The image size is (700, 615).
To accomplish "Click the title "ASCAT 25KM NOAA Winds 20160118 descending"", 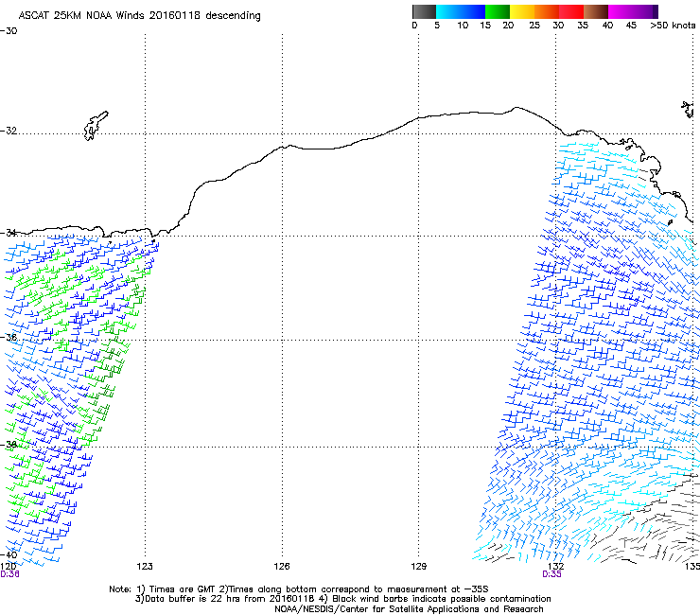I will (x=139, y=15).
